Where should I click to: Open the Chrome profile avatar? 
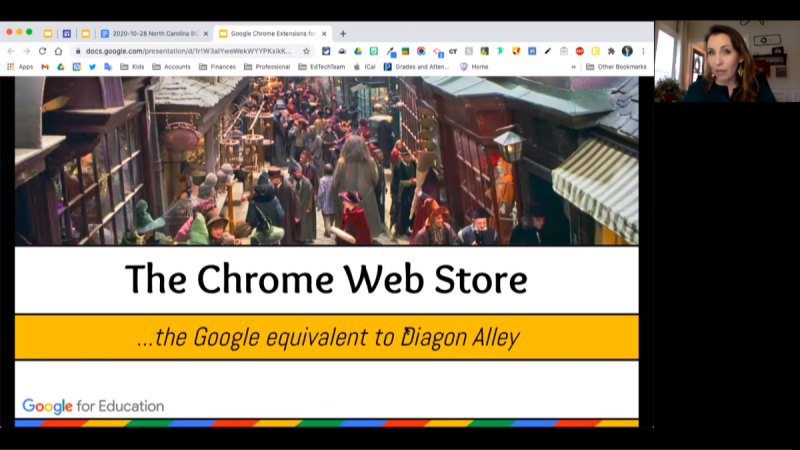pyautogui.click(x=627, y=51)
